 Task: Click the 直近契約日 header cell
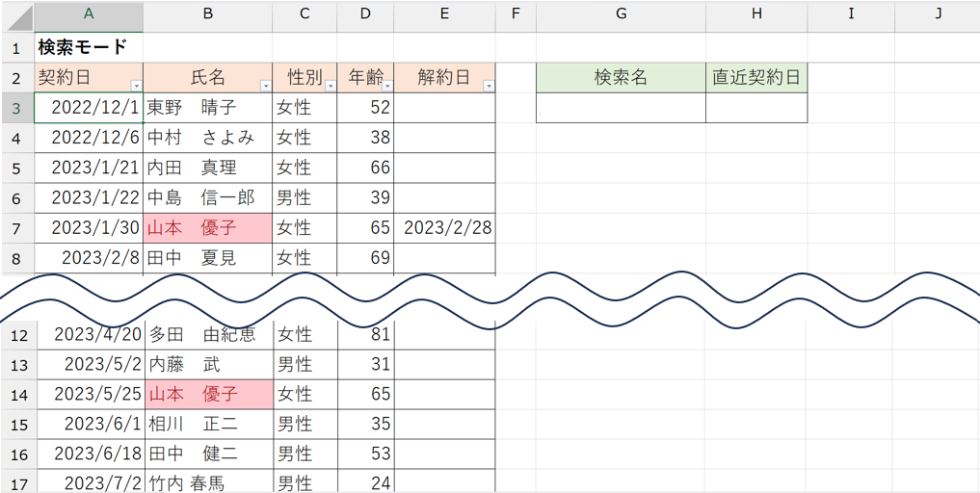[x=756, y=78]
